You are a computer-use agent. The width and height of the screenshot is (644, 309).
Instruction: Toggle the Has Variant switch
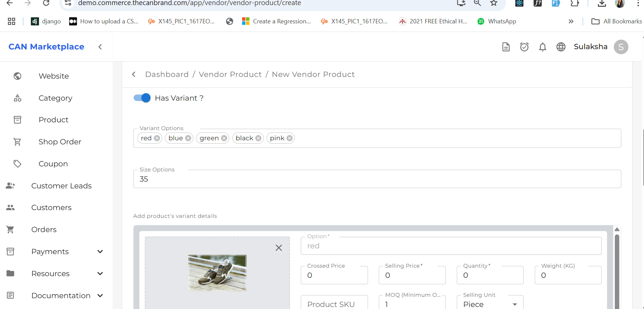pyautogui.click(x=142, y=98)
